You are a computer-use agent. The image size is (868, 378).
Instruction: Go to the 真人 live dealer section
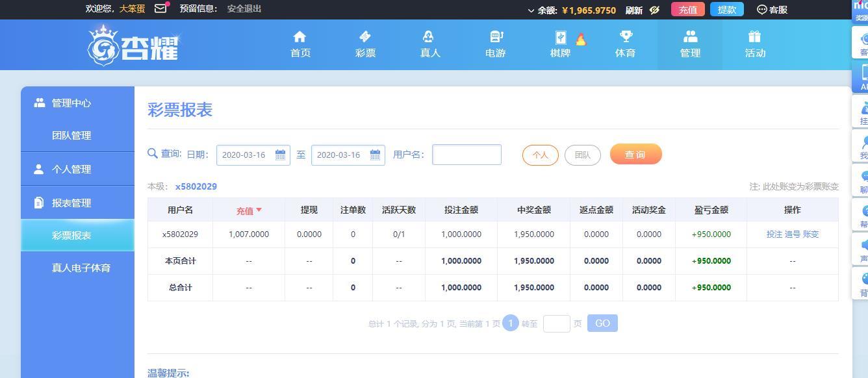pyautogui.click(x=429, y=37)
